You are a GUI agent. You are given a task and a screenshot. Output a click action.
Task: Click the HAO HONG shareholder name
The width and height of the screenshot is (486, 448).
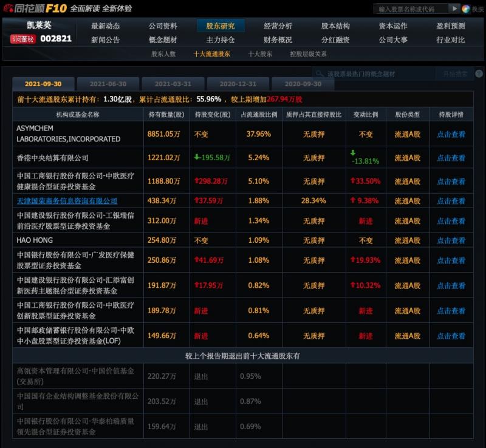[x=35, y=240]
